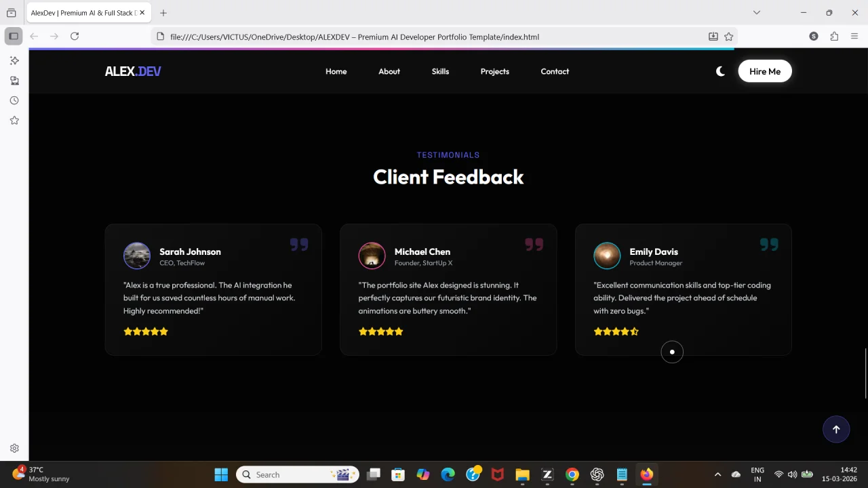The image size is (868, 488).
Task: Click the Hire Me button
Action: [x=765, y=71]
